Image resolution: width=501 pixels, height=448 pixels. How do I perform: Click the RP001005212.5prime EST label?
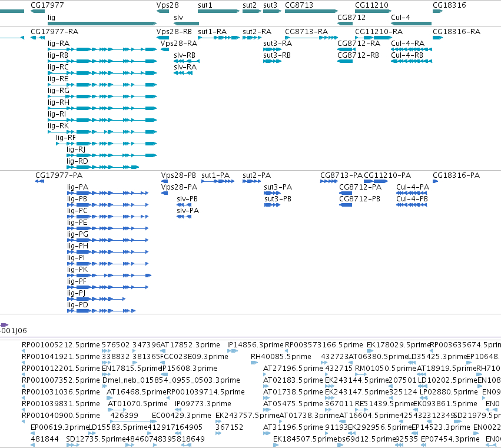coord(61,345)
